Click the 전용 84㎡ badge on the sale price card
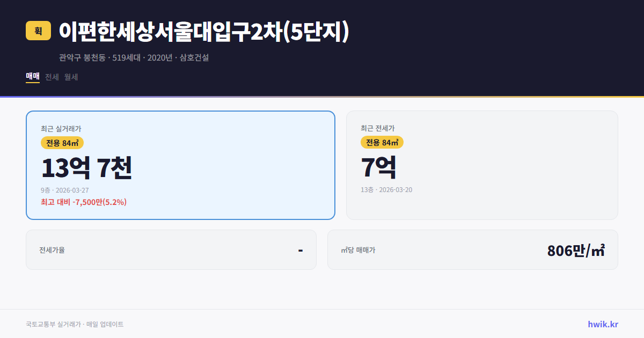Image resolution: width=644 pixels, height=338 pixels. coord(61,142)
